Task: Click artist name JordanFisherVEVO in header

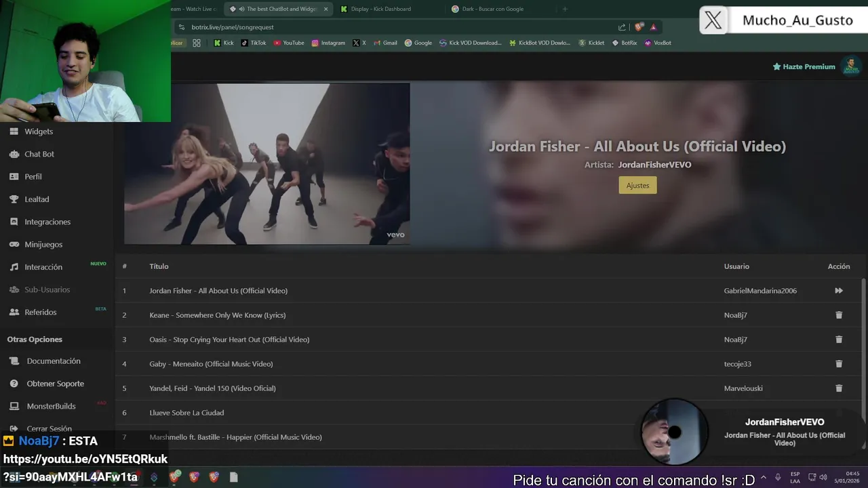Action: pos(654,165)
